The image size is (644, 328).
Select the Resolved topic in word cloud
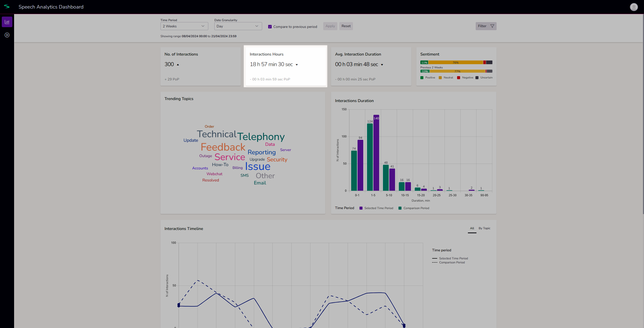(x=211, y=180)
